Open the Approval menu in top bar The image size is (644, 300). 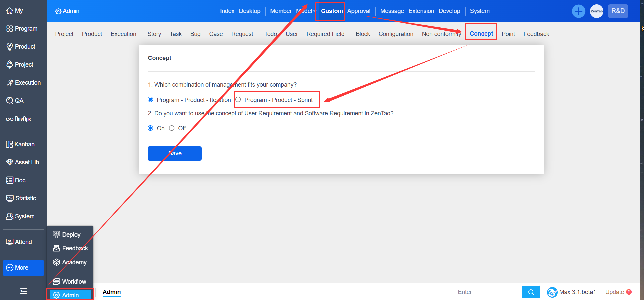pos(359,11)
